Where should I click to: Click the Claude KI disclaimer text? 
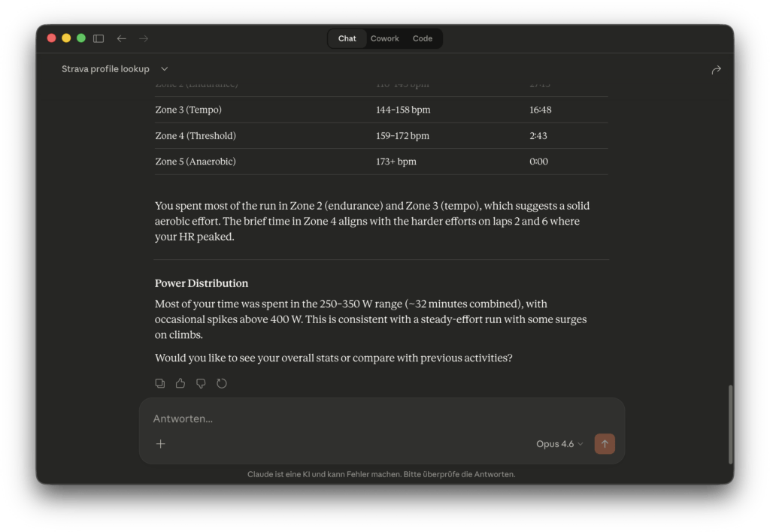[x=381, y=474]
